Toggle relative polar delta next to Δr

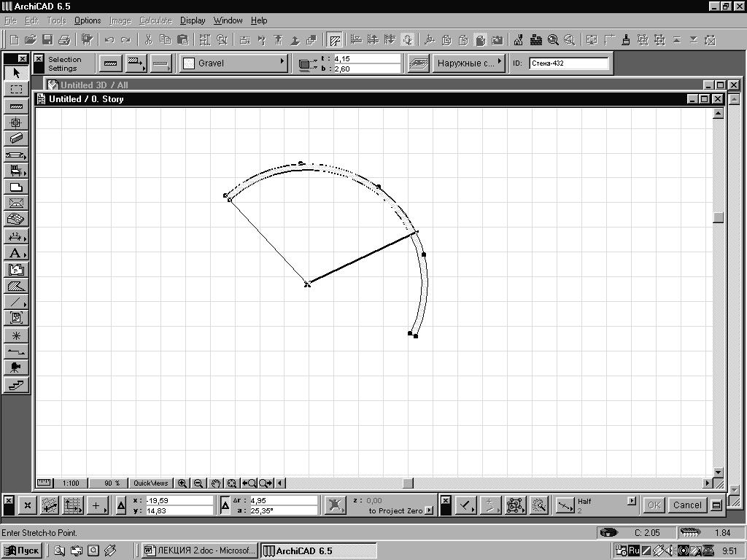point(225,505)
